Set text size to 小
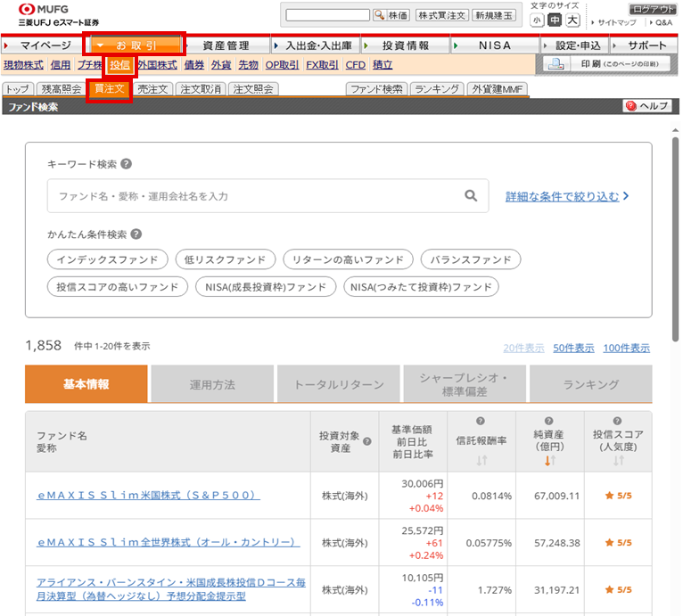The image size is (683, 616). pyautogui.click(x=537, y=21)
